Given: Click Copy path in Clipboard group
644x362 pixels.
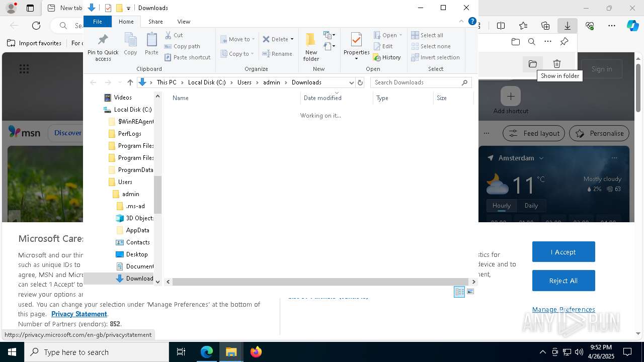Looking at the screenshot, I should pos(182,46).
